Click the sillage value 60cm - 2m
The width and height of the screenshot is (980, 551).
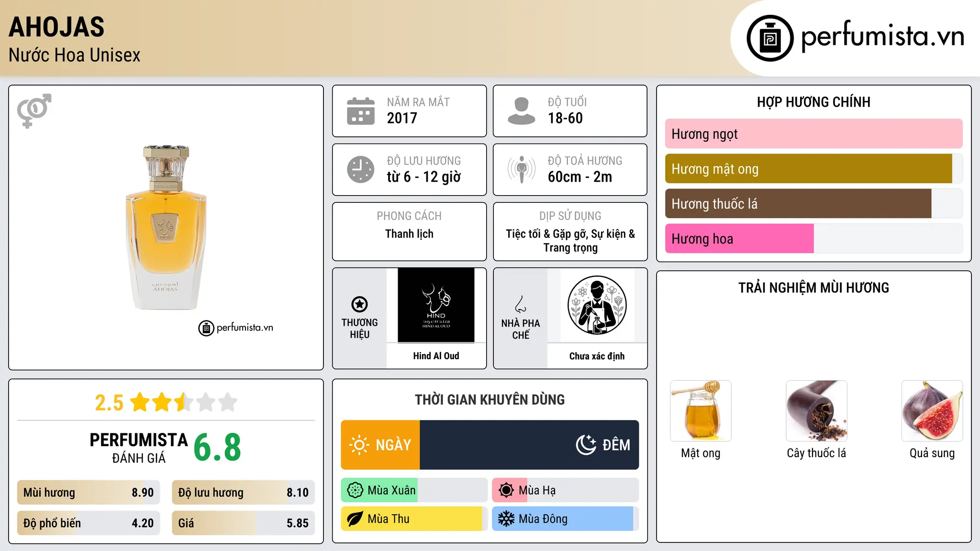coord(580,177)
